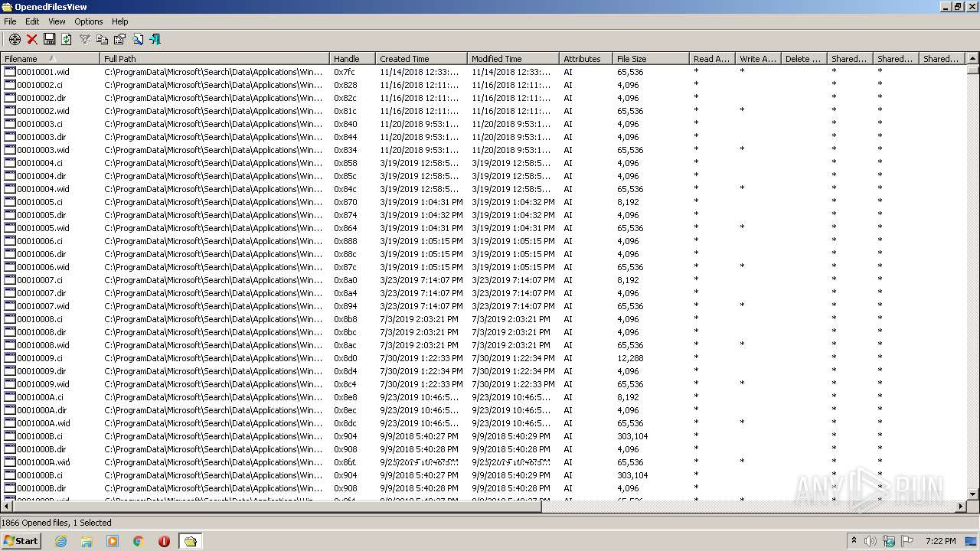Select the row for 00010003.wid

483,150
